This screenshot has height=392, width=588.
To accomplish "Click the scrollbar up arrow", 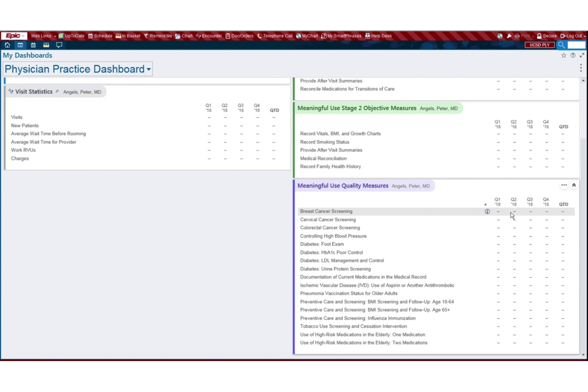I will 583,80.
